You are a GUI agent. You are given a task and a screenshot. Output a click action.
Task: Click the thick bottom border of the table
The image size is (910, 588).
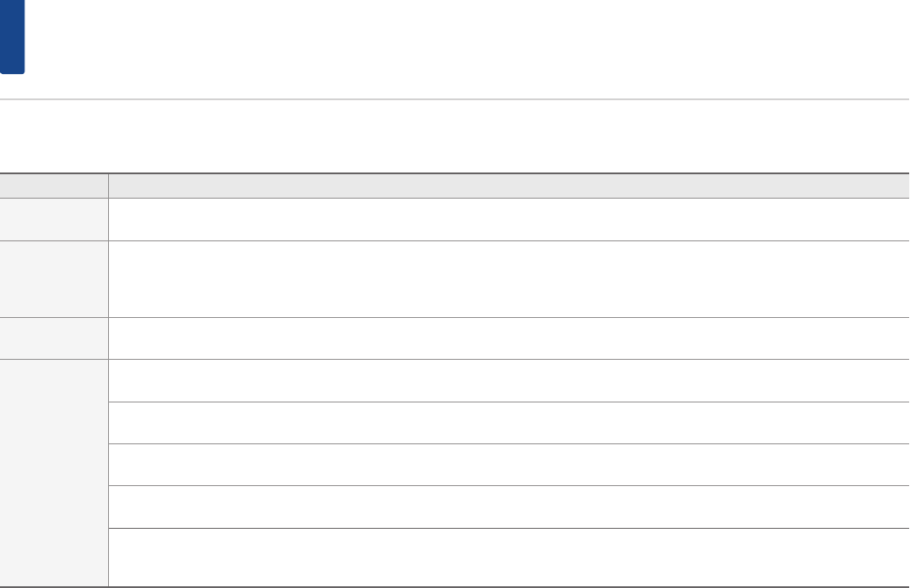pos(455,586)
